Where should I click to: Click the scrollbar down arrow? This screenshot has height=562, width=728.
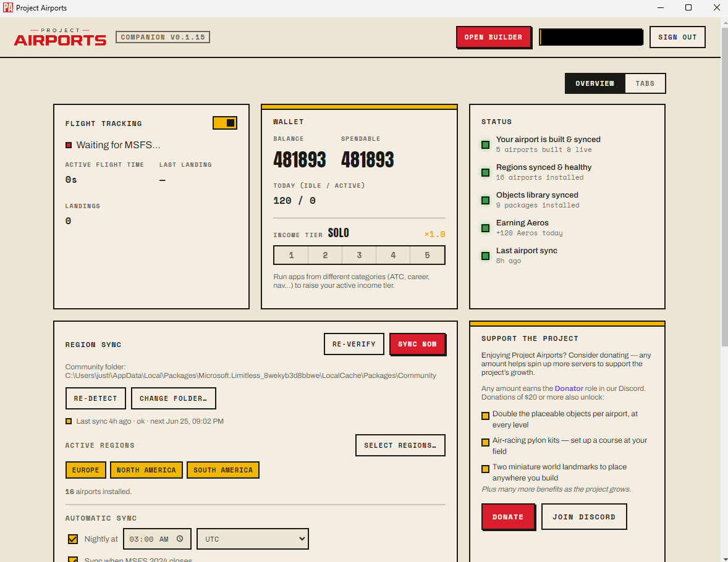pos(724,558)
